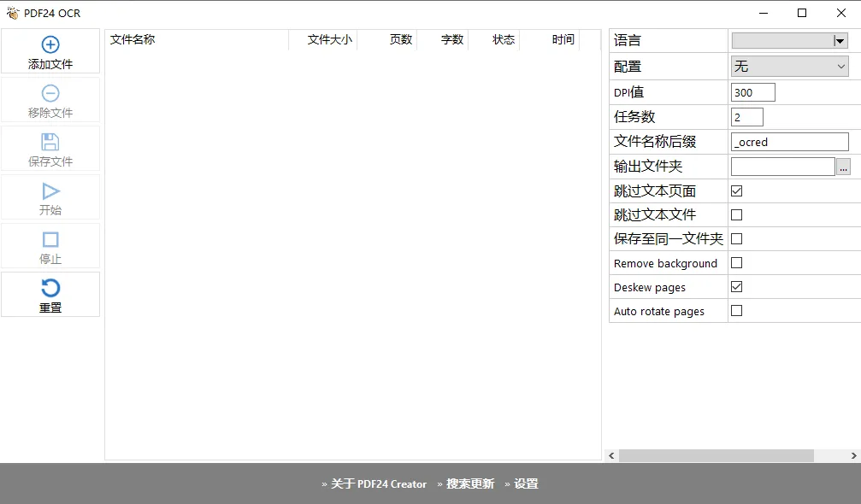Click the Save File (保存文件) floppy icon
This screenshot has height=504, width=861.
[x=50, y=142]
